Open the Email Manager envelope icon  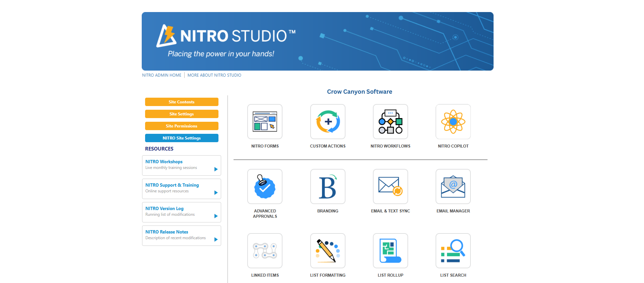tap(453, 186)
